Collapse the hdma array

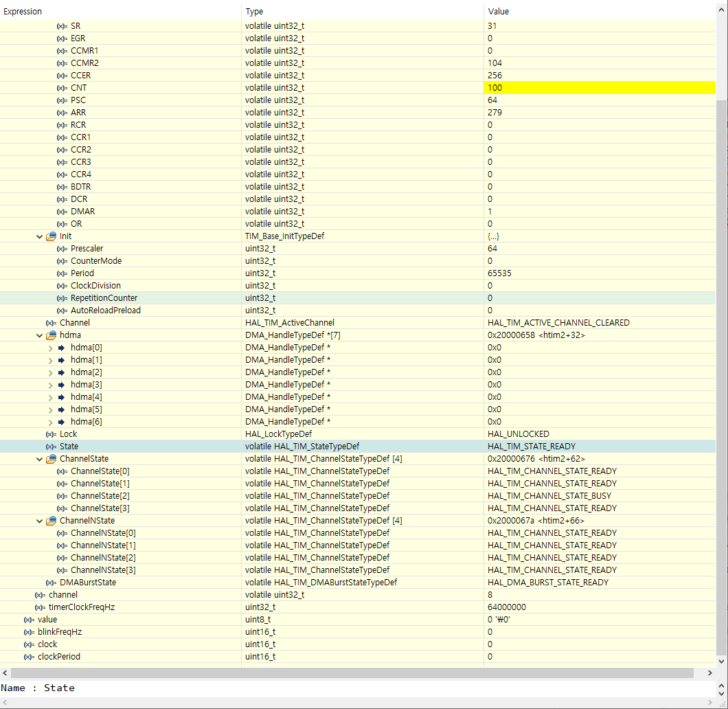pos(39,335)
